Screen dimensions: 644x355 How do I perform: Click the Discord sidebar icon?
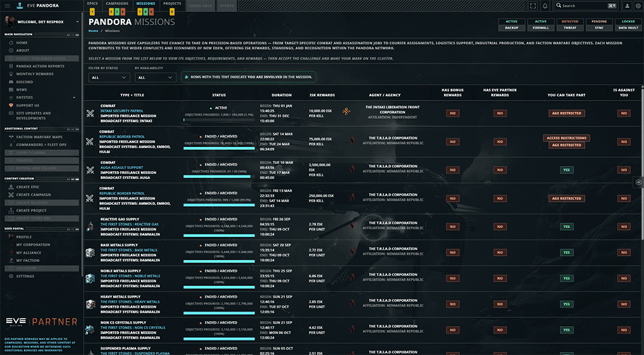tap(11, 82)
